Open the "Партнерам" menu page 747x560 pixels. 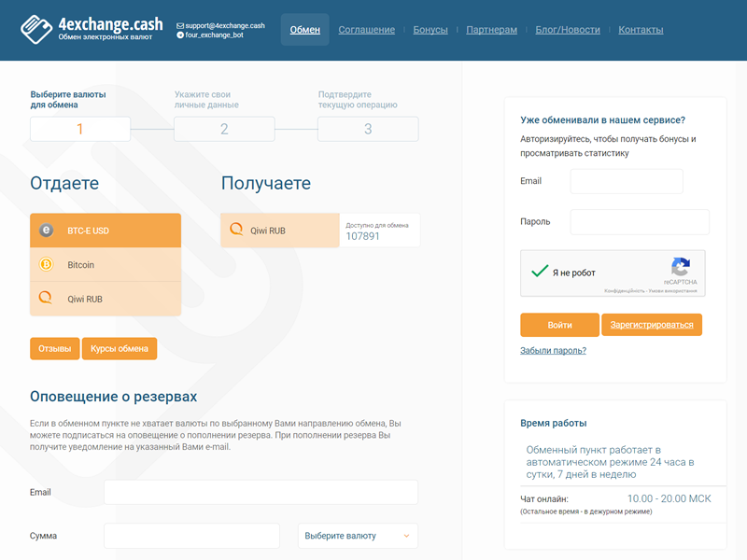tap(491, 30)
